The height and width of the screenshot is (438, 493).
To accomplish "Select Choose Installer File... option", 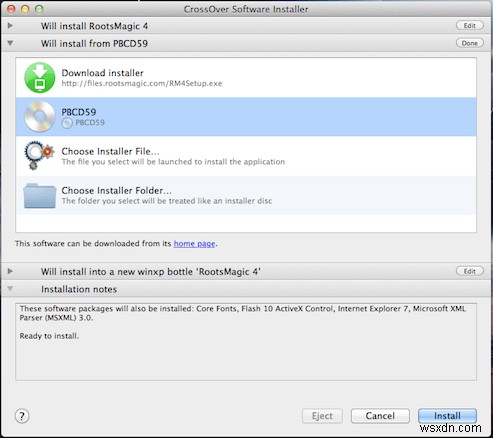I will tap(110, 151).
